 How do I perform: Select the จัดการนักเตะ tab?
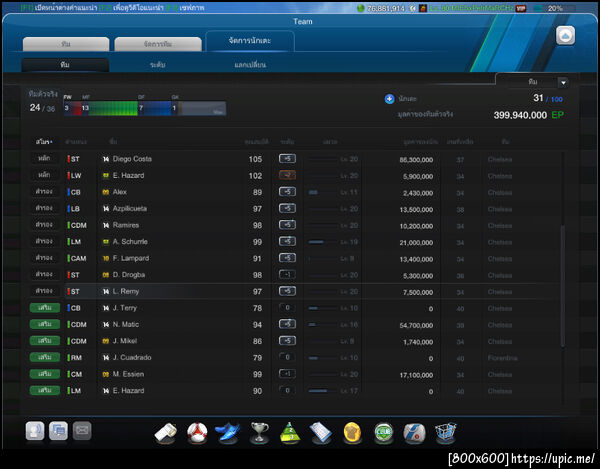tap(250, 41)
